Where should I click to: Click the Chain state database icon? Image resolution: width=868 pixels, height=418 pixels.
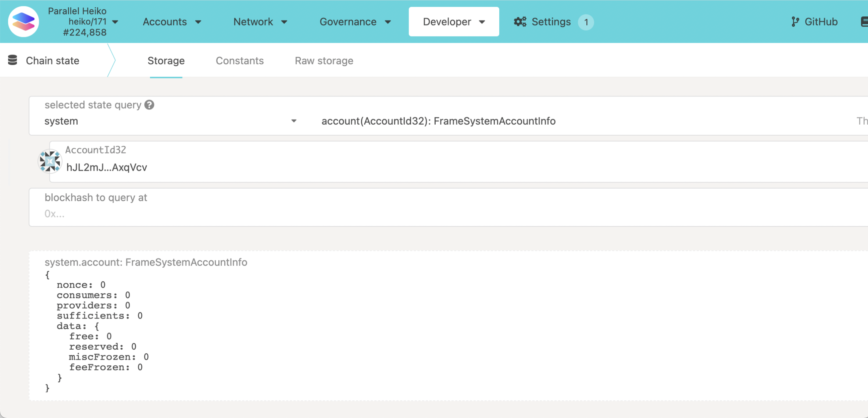13,60
